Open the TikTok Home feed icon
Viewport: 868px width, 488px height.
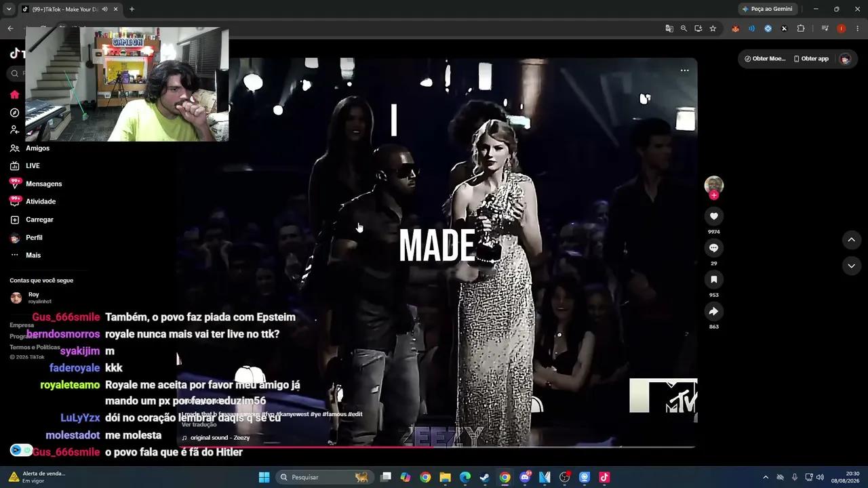coord(14,95)
